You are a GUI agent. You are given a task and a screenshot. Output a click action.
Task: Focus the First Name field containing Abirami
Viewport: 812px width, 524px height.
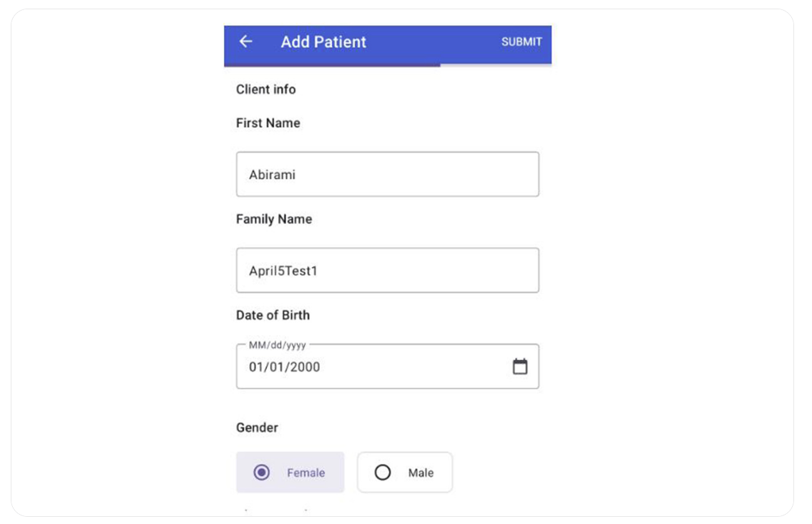pos(387,174)
